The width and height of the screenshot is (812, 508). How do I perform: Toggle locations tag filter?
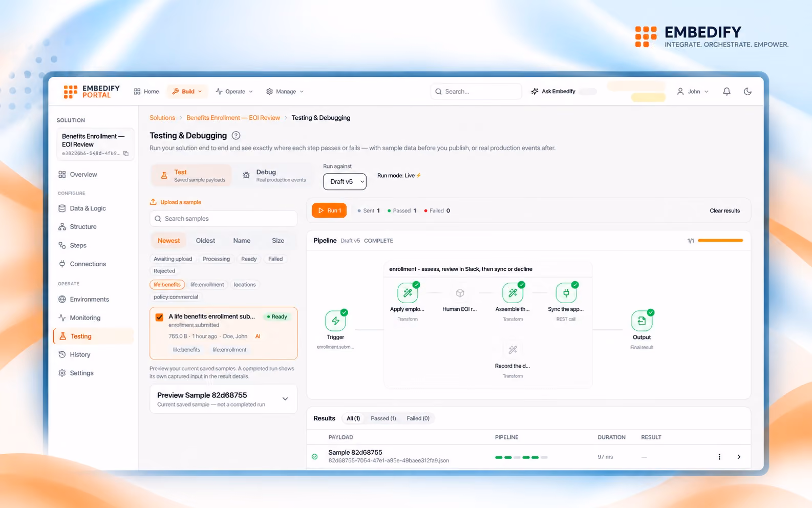[245, 285]
